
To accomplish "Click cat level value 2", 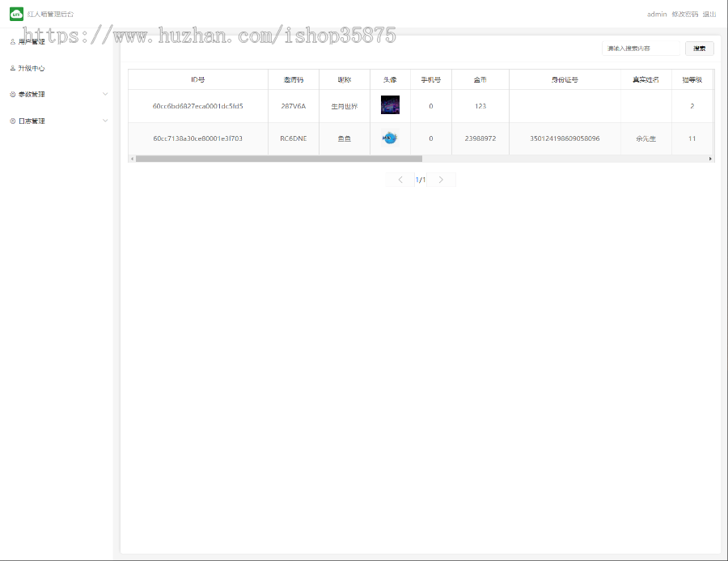I will pos(692,106).
